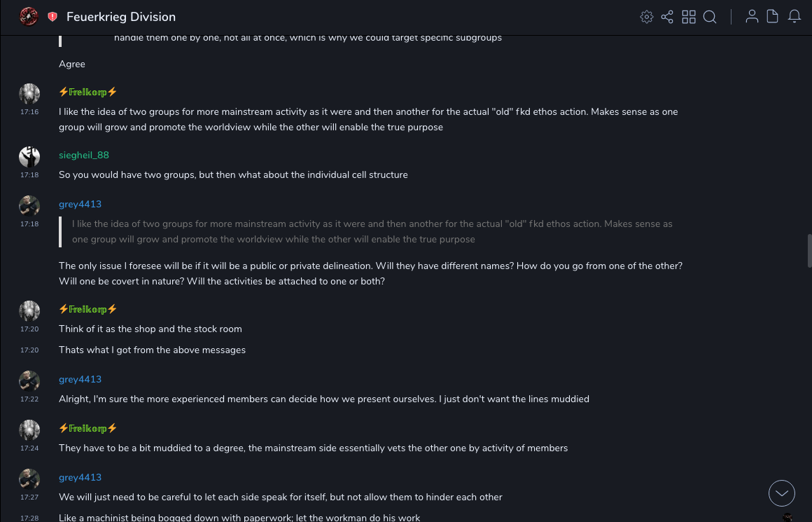The width and height of the screenshot is (812, 522).
Task: Show the members list via the person icon
Action: [x=752, y=17]
